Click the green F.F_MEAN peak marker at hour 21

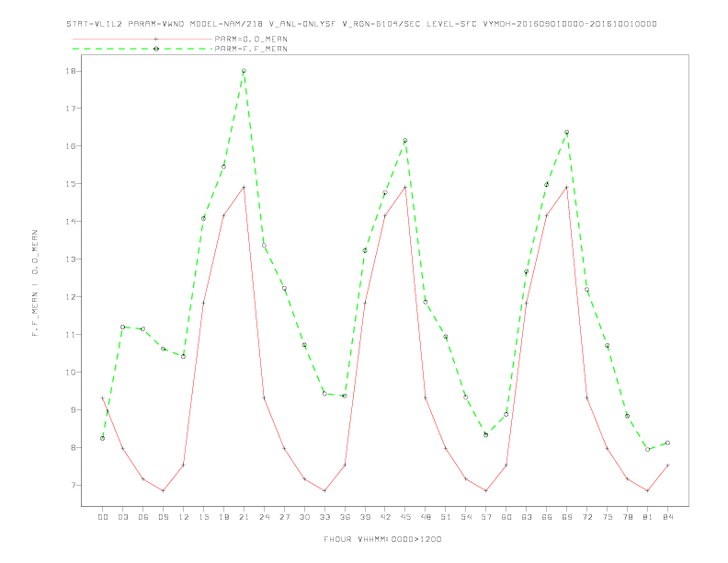(x=244, y=71)
